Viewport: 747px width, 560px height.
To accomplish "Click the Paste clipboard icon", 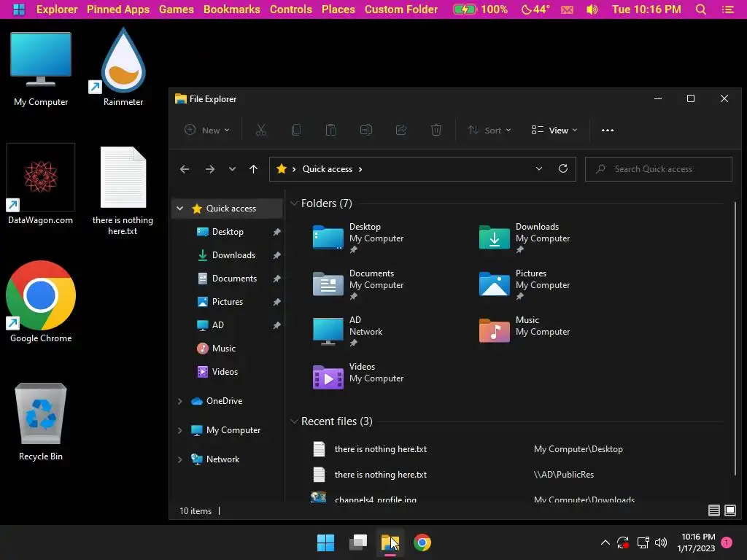I will (x=330, y=130).
